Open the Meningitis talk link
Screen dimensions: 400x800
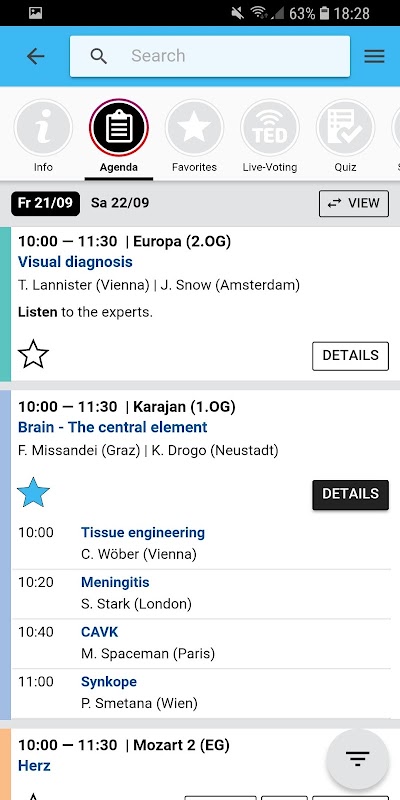115,582
